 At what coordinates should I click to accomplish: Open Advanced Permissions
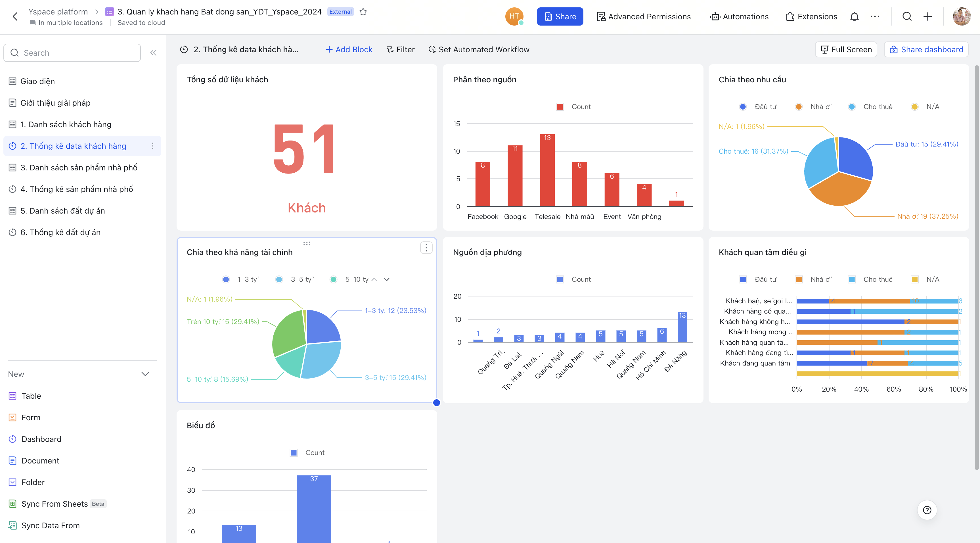coord(644,16)
